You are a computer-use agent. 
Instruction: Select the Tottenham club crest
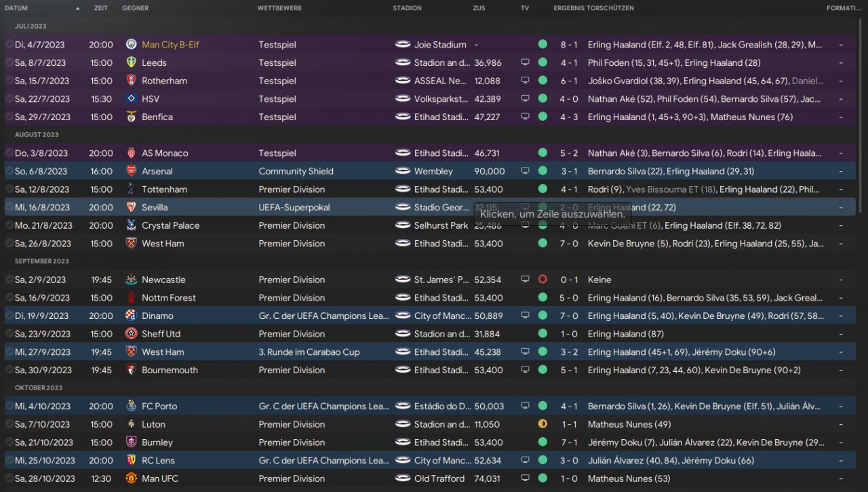pyautogui.click(x=131, y=189)
